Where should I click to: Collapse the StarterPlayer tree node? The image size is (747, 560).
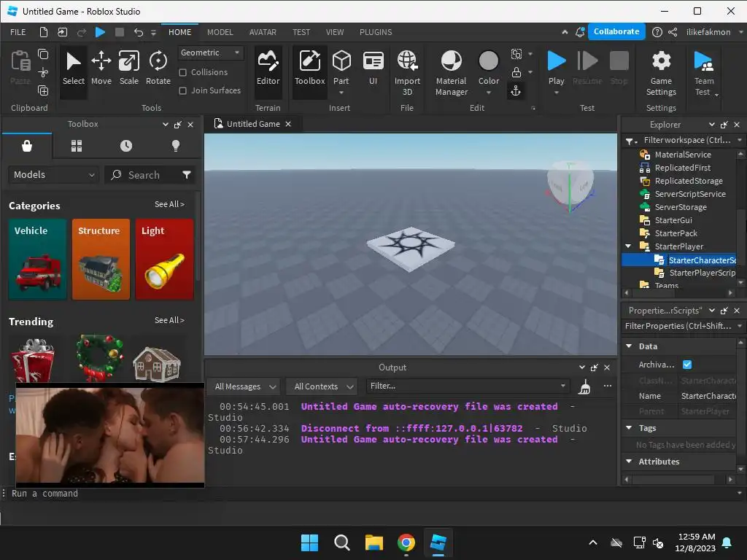(x=628, y=246)
